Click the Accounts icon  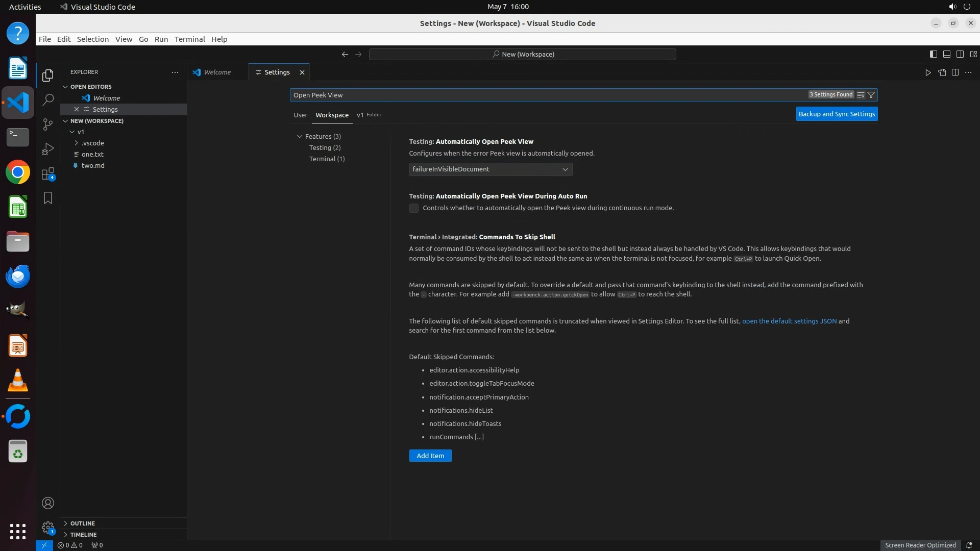[48, 503]
